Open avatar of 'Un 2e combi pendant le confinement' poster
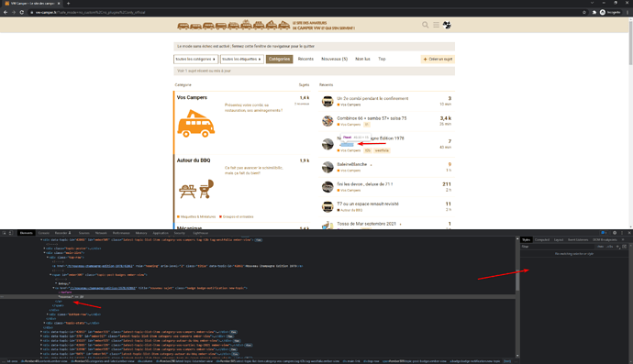The width and height of the screenshot is (633, 364). coord(328,101)
